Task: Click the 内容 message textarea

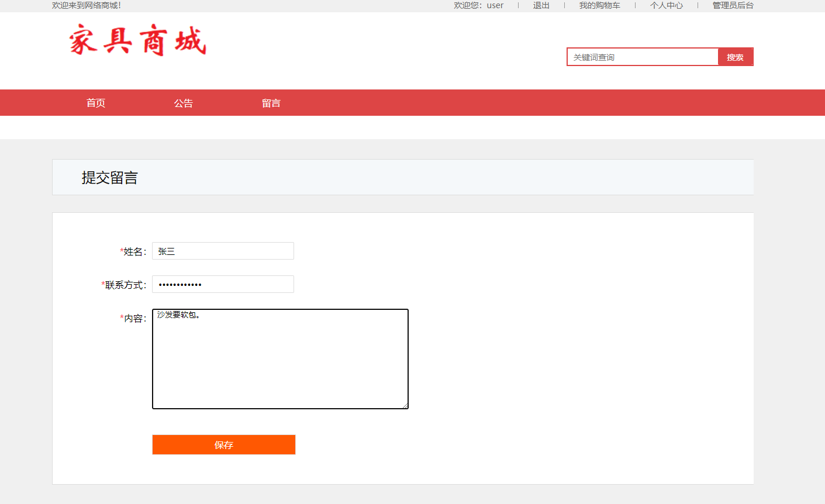Action: point(279,357)
